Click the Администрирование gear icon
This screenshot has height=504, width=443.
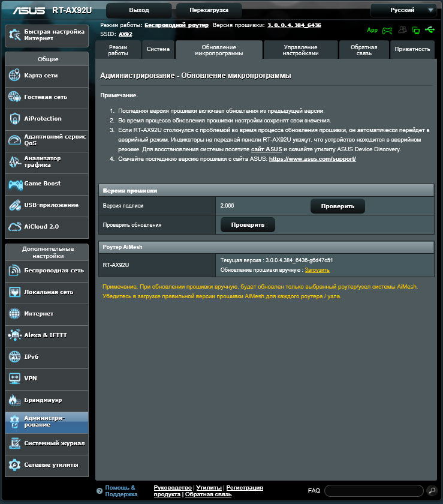[15, 422]
